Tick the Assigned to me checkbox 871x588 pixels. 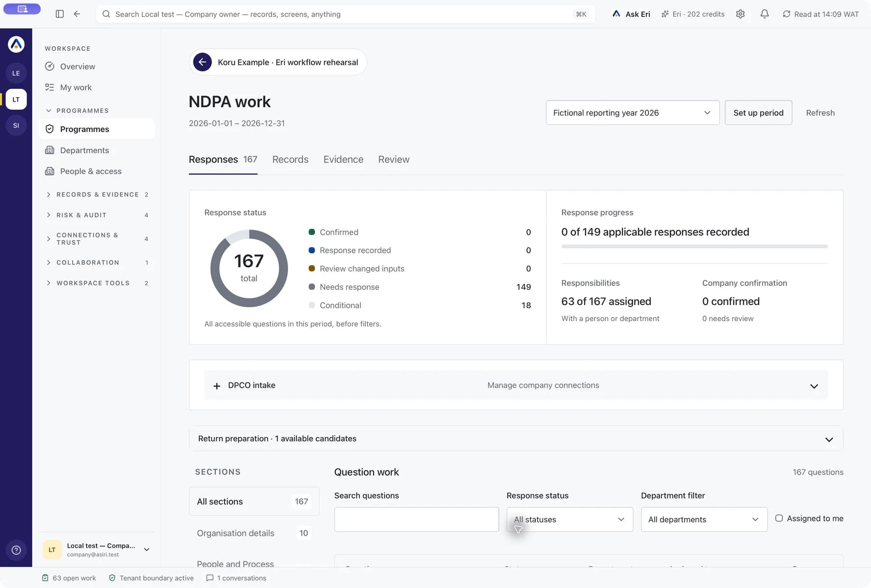779,518
